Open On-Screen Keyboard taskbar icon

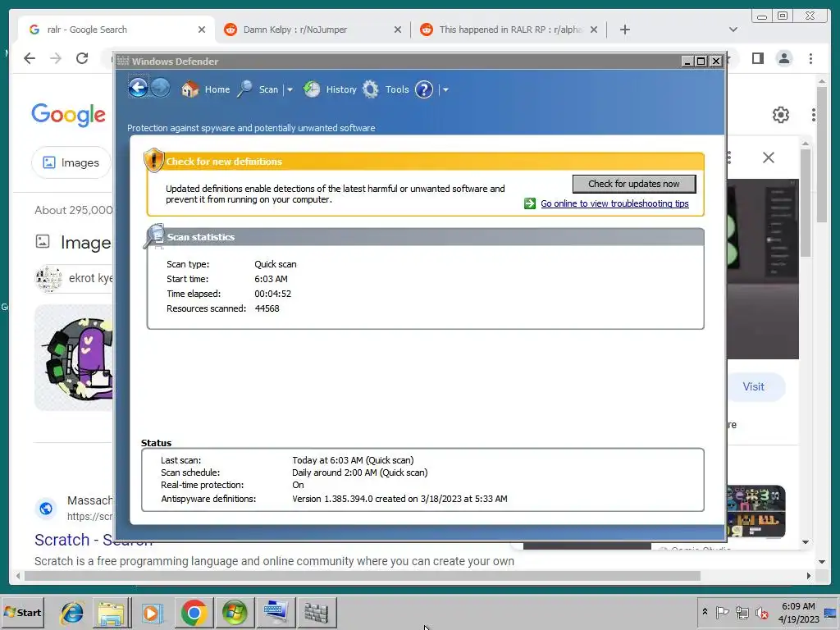pos(276,612)
